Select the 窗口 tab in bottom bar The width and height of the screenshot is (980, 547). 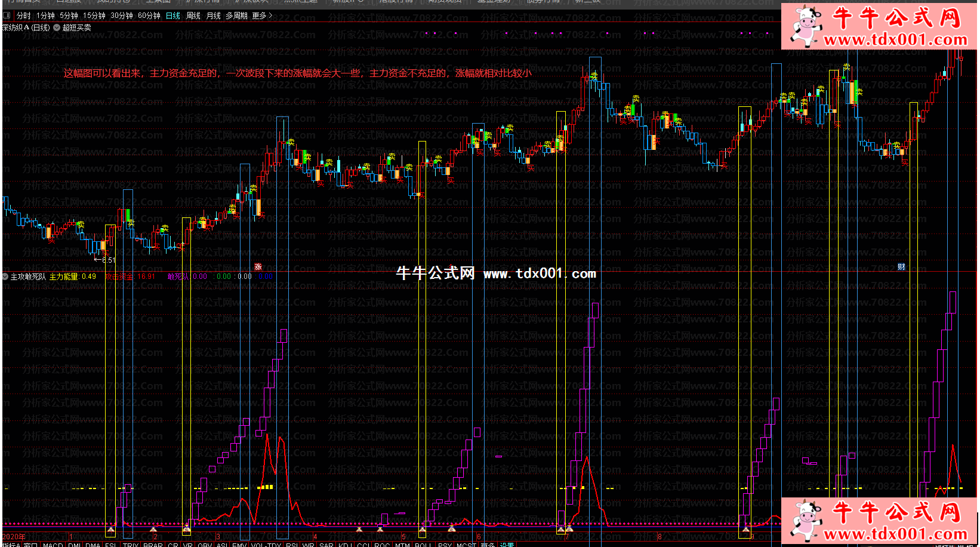[x=31, y=544]
